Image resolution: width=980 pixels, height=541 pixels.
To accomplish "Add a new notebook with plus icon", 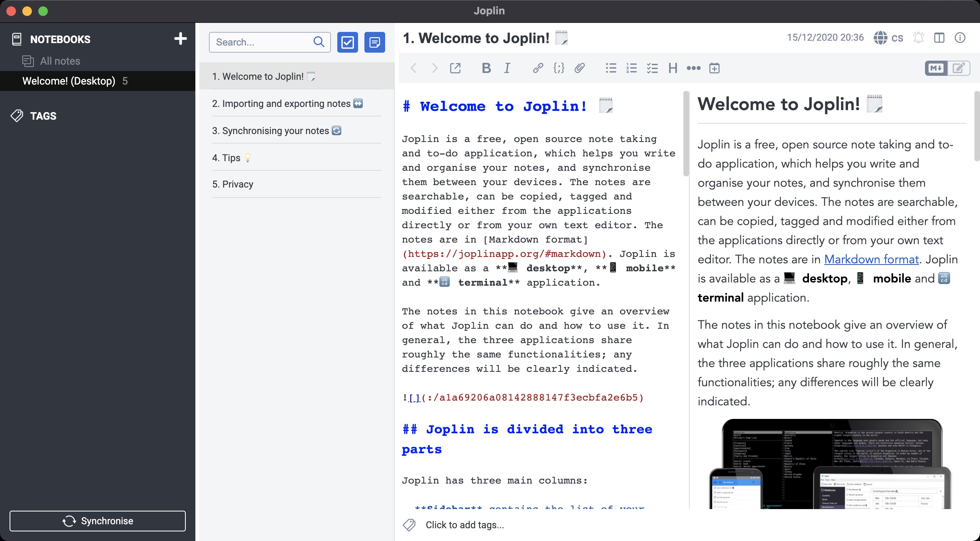I will (180, 39).
